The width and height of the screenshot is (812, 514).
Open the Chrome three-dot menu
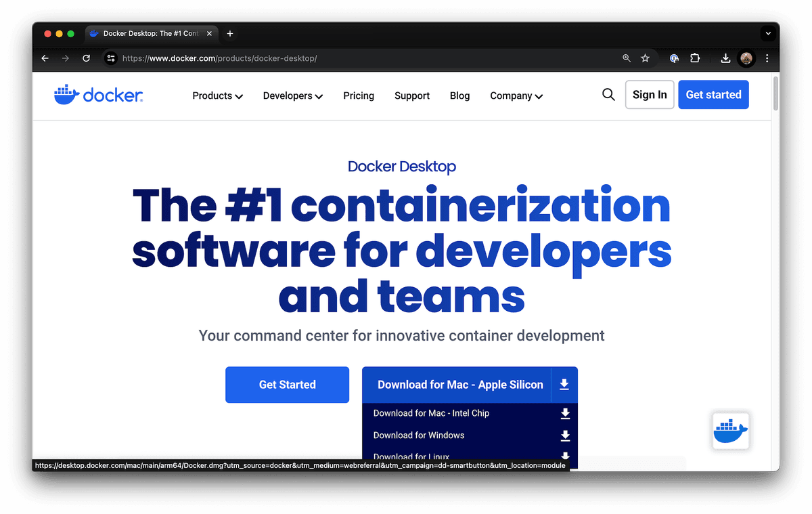(x=767, y=58)
